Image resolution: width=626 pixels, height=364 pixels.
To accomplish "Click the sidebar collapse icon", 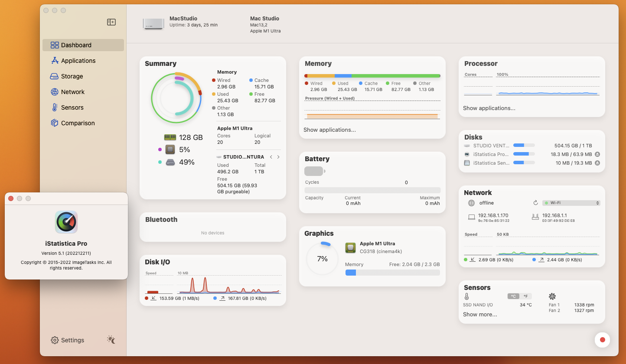I will point(111,22).
